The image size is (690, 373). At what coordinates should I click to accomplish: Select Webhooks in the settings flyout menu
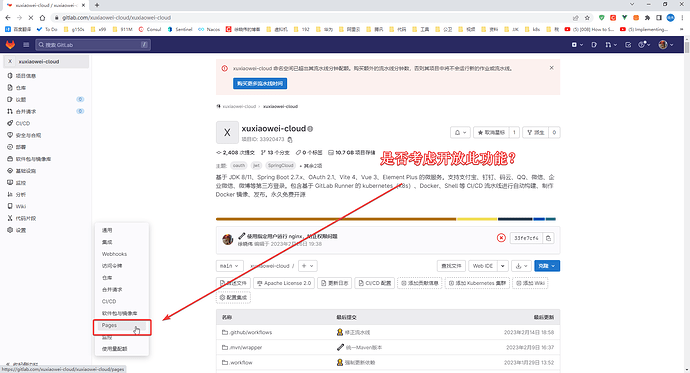(114, 254)
